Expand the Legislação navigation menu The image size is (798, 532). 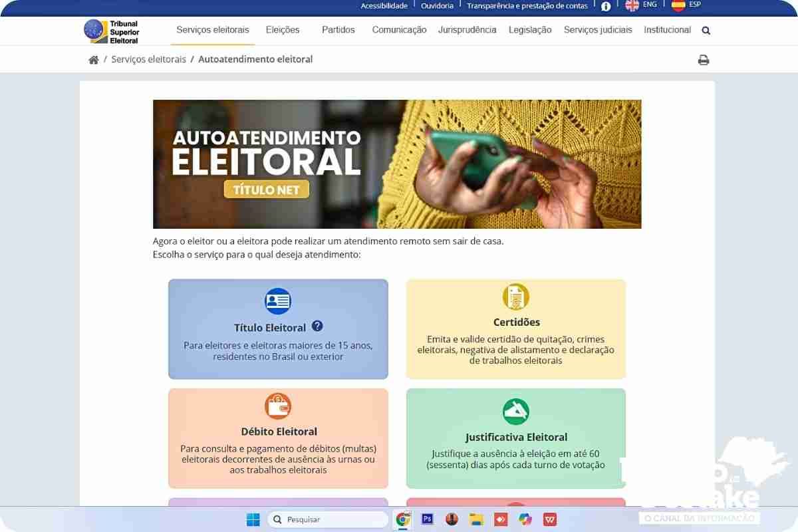pyautogui.click(x=530, y=30)
